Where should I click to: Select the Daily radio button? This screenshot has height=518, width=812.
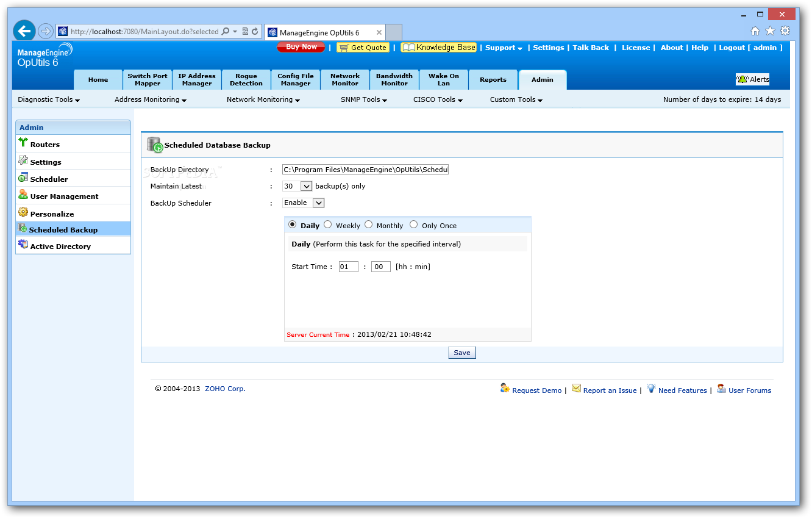point(293,225)
